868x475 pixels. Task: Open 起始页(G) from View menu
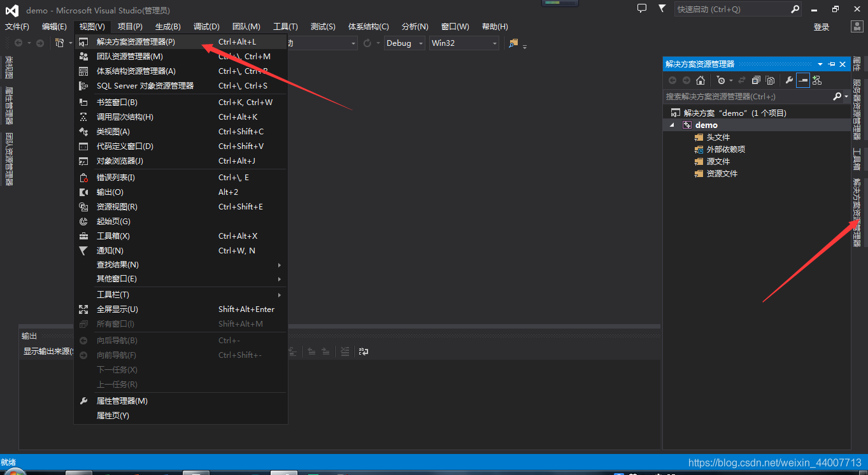tap(181, 221)
